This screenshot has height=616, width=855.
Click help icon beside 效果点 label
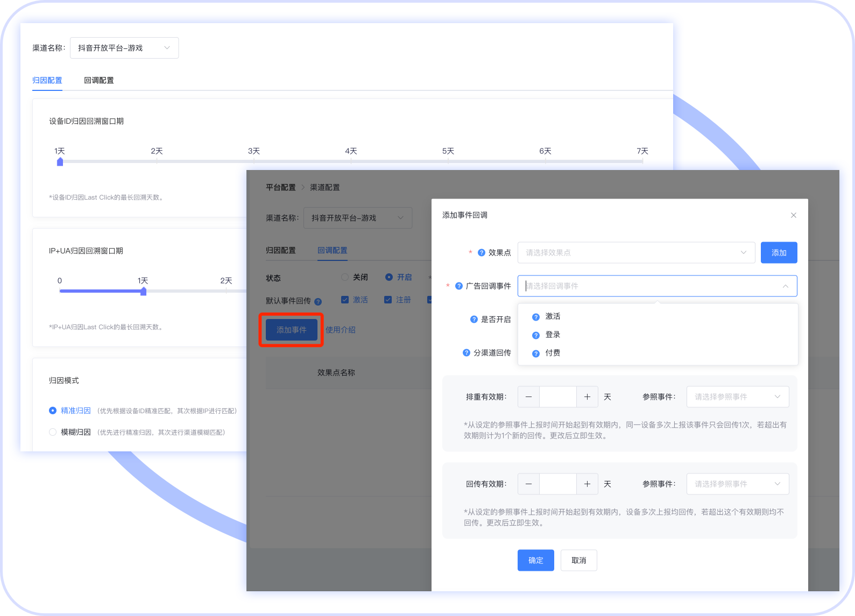point(482,253)
